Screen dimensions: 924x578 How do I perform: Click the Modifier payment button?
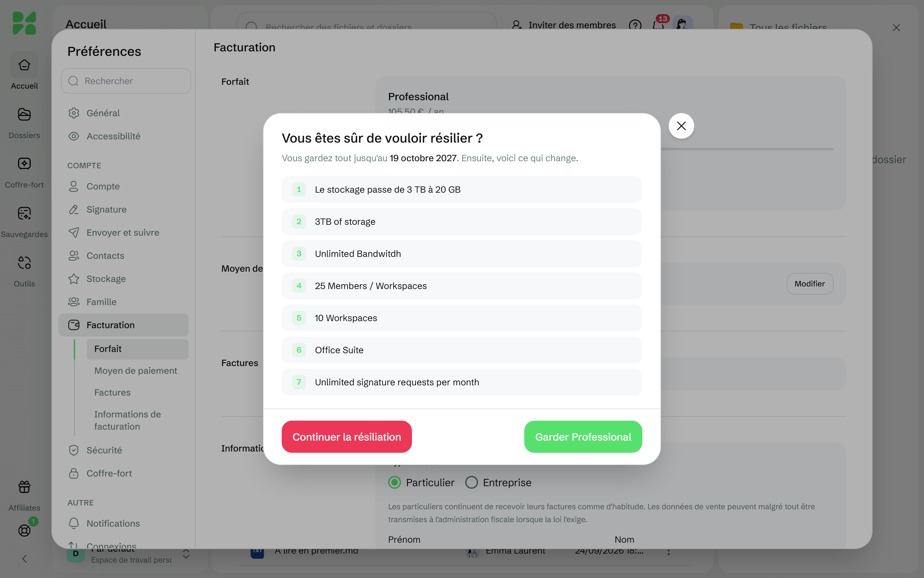(809, 284)
